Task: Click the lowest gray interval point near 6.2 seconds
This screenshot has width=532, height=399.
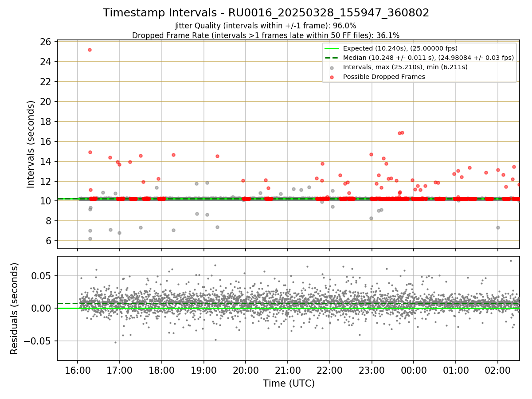Action: pyautogui.click(x=90, y=239)
